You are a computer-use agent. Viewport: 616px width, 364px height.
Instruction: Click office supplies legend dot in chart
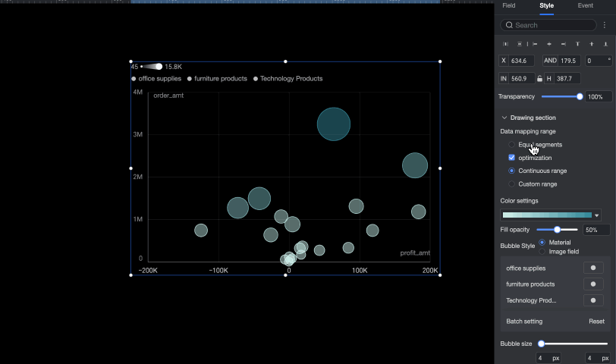(134, 79)
